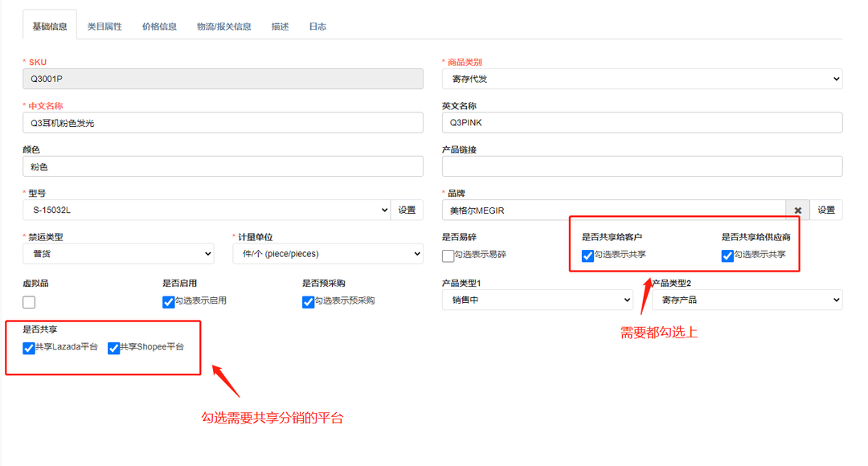This screenshot has width=868, height=466.
Task: Check the 虚拟品 checkbox
Action: point(28,301)
